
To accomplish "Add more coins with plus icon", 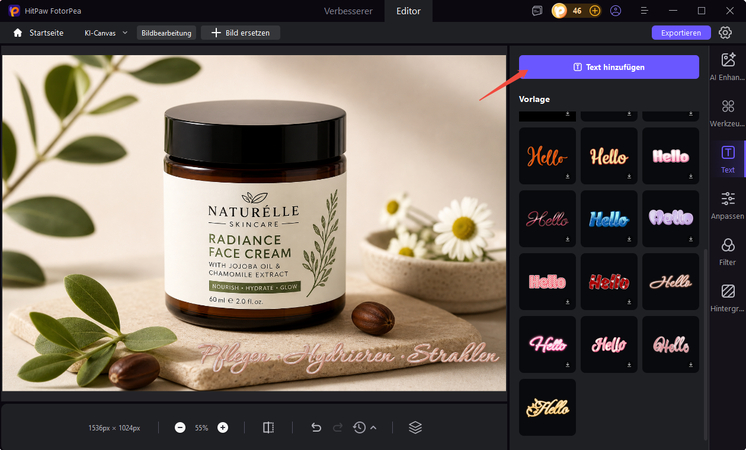I will [x=595, y=10].
